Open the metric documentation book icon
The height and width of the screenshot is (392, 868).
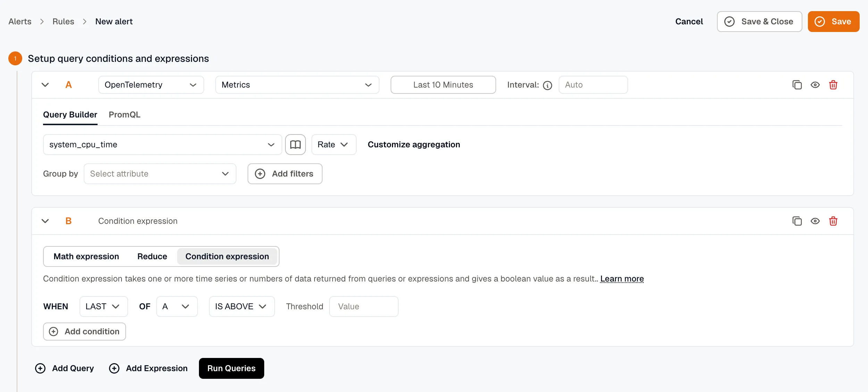295,145
